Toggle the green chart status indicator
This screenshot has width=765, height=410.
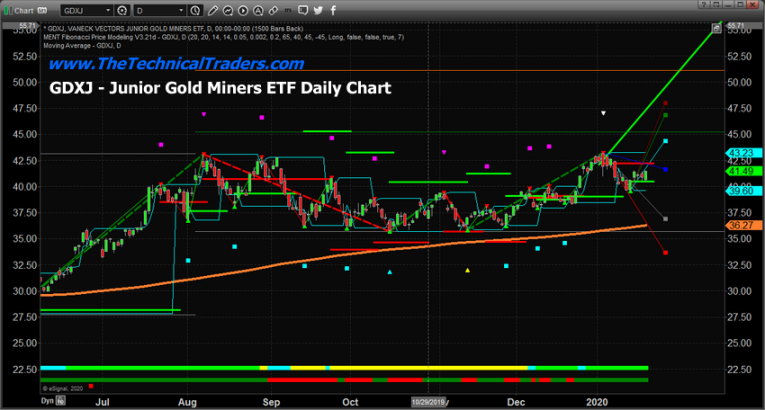pyautogui.click(x=7, y=10)
